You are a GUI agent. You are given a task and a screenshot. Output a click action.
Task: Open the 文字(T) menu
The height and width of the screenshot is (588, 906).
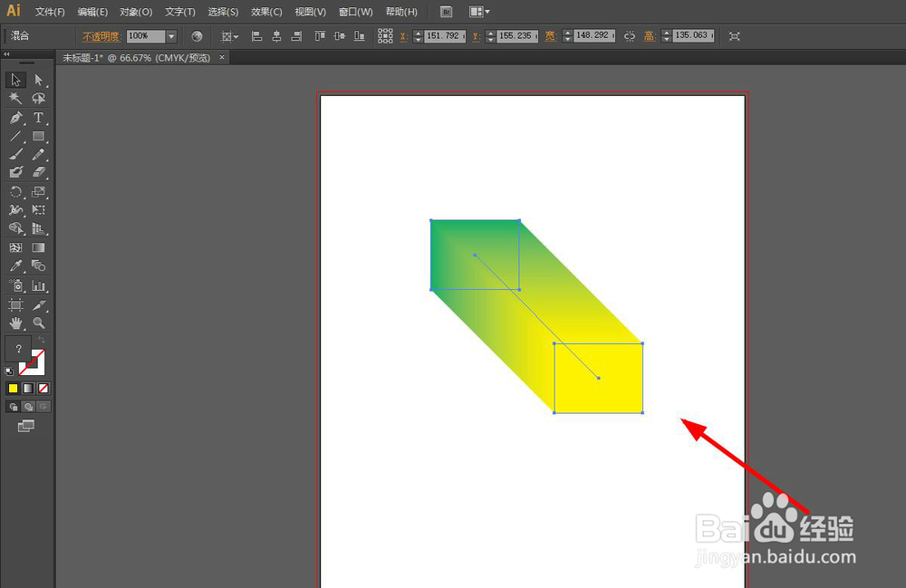179,12
